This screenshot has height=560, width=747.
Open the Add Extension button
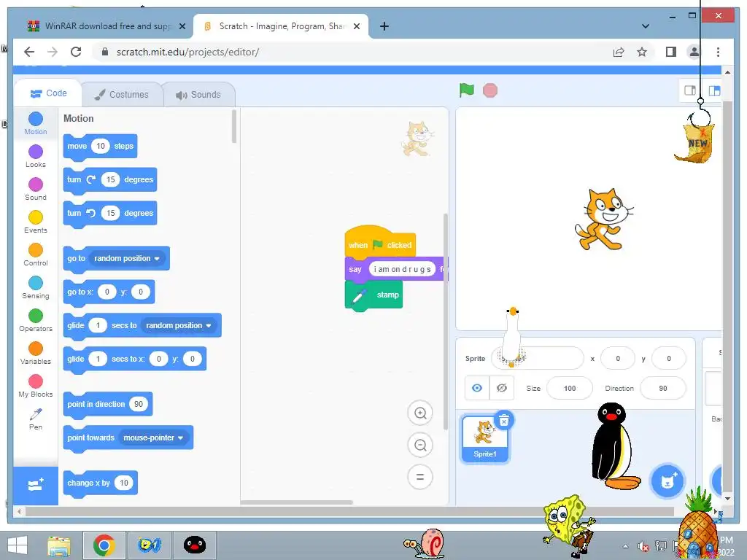36,485
